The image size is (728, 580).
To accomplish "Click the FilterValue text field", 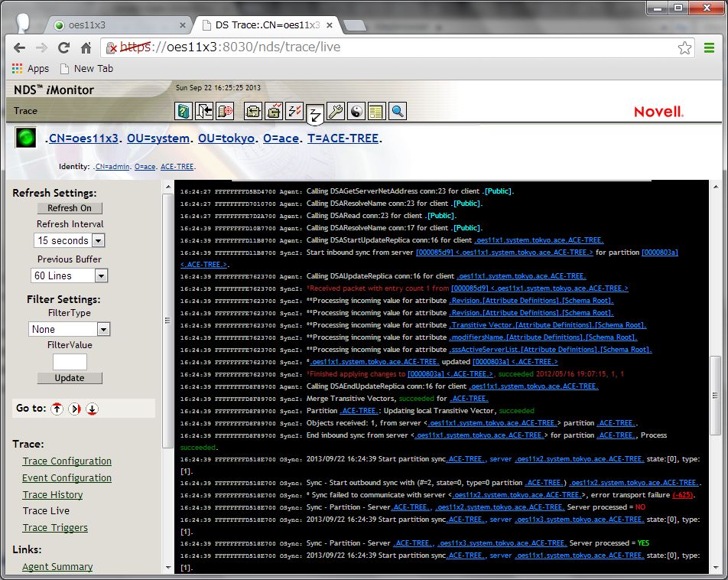I will [70, 362].
